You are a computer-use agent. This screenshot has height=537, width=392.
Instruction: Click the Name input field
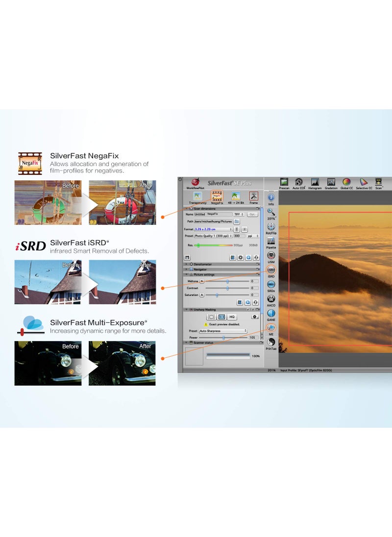click(x=213, y=215)
